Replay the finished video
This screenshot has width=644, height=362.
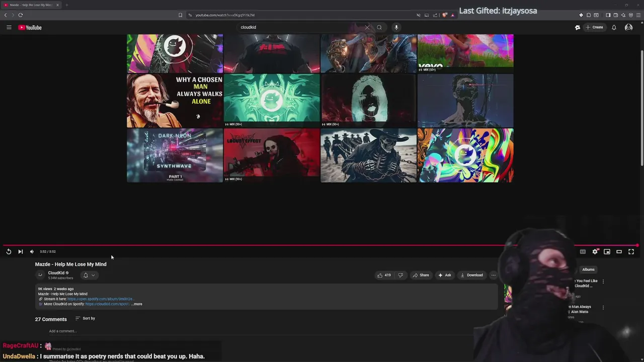pyautogui.click(x=9, y=251)
